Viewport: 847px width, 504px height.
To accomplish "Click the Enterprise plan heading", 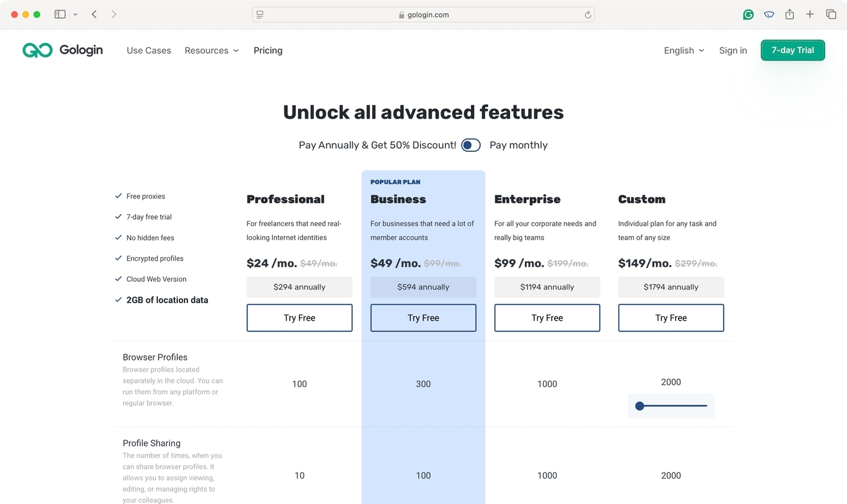I will pos(528,199).
